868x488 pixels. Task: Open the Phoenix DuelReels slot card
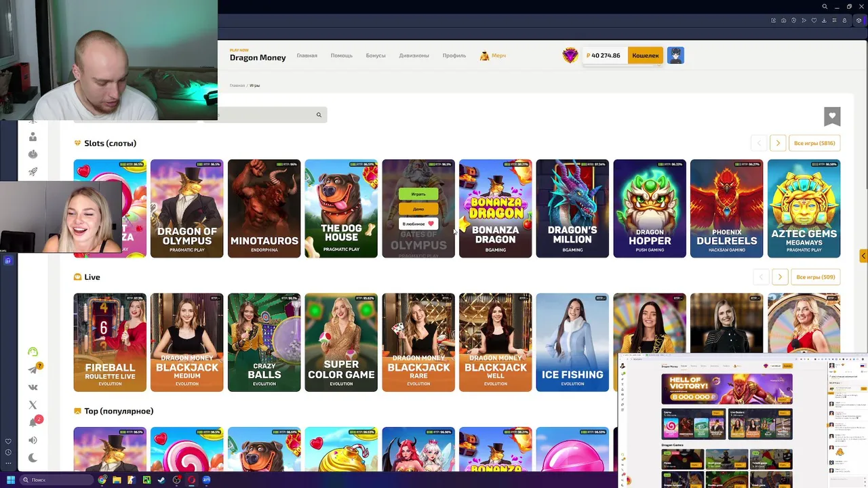[726, 209]
